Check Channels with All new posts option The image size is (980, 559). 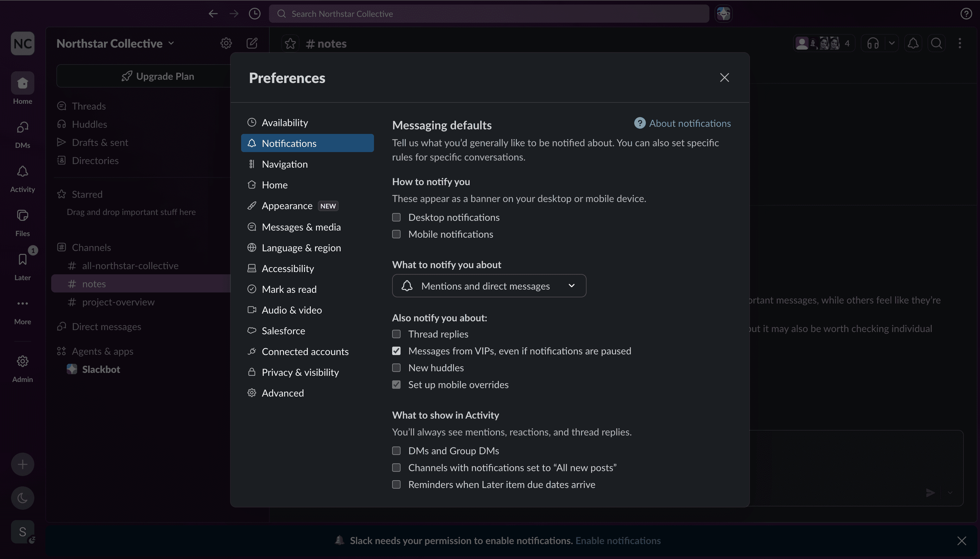pyautogui.click(x=396, y=468)
